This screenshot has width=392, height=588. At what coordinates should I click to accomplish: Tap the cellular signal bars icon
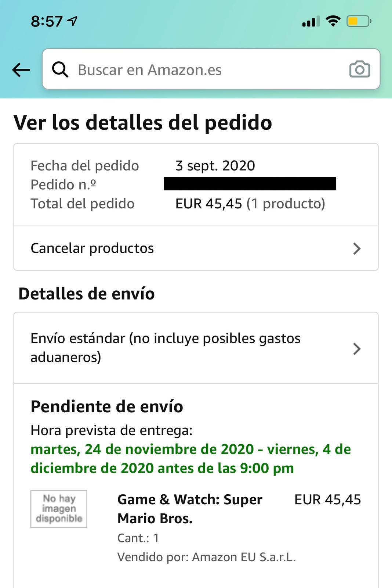click(311, 22)
